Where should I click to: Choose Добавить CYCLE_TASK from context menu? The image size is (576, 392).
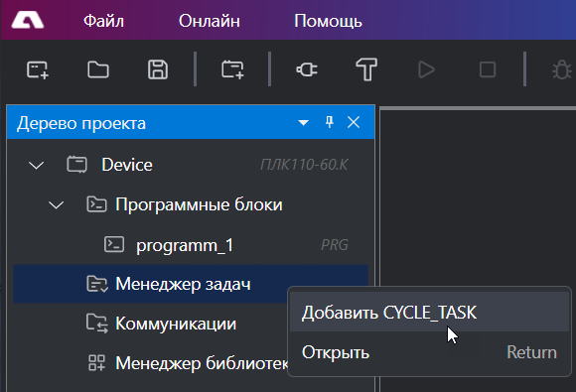pyautogui.click(x=429, y=313)
